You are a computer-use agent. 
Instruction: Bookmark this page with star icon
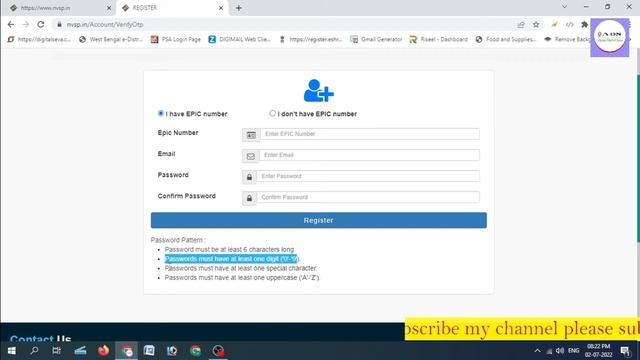[536, 25]
